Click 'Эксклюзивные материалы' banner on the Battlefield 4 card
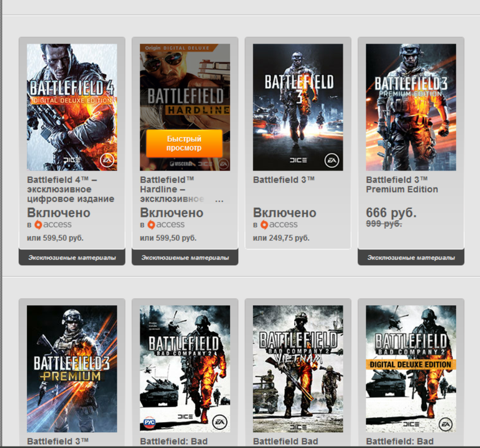The image size is (480, 448). [72, 258]
